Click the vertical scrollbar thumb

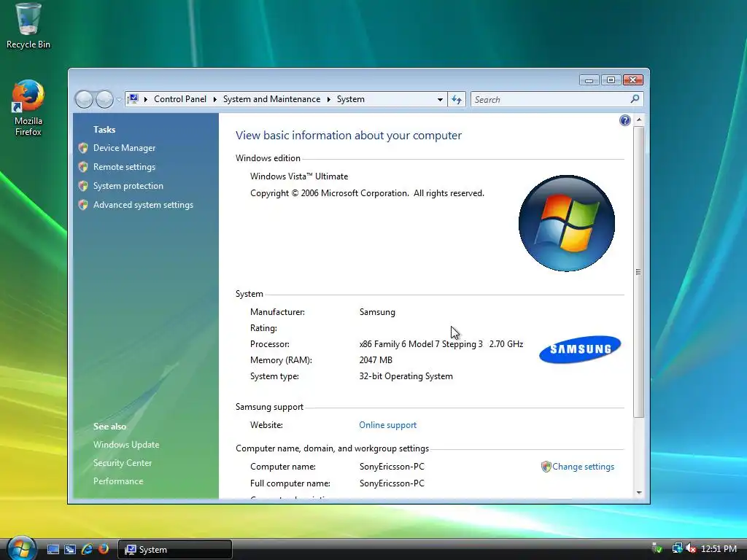pos(639,272)
